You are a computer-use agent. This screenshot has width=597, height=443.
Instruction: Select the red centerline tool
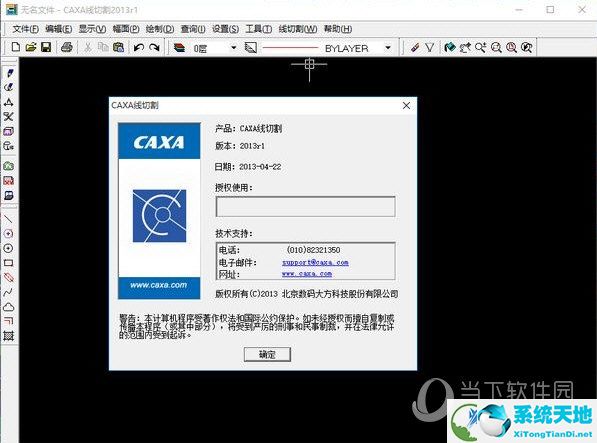coord(9,277)
